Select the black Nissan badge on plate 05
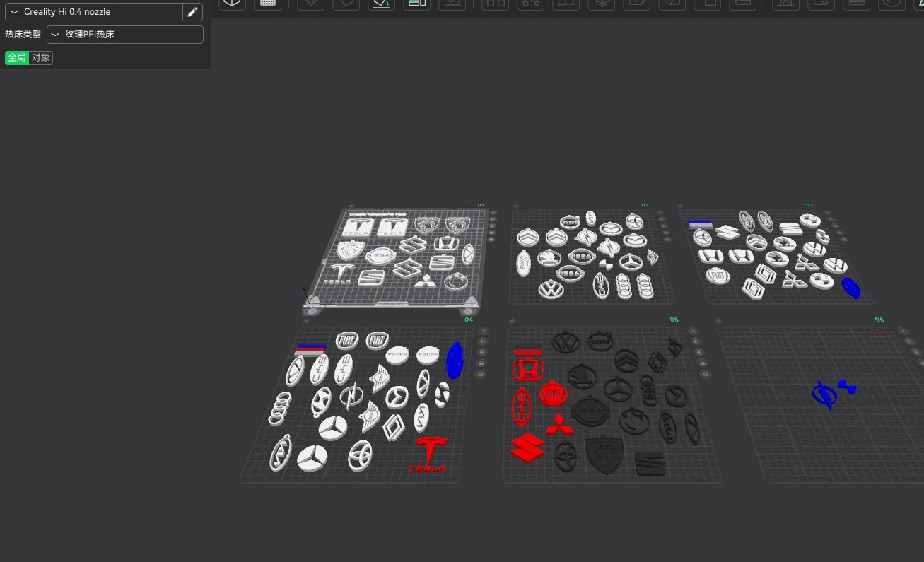 tap(590, 411)
